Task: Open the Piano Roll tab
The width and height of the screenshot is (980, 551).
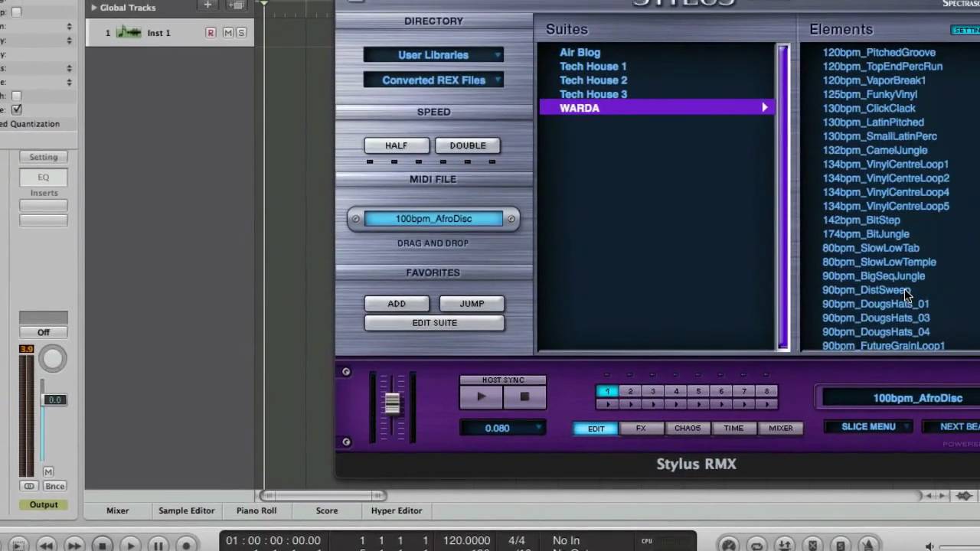Action: point(256,510)
